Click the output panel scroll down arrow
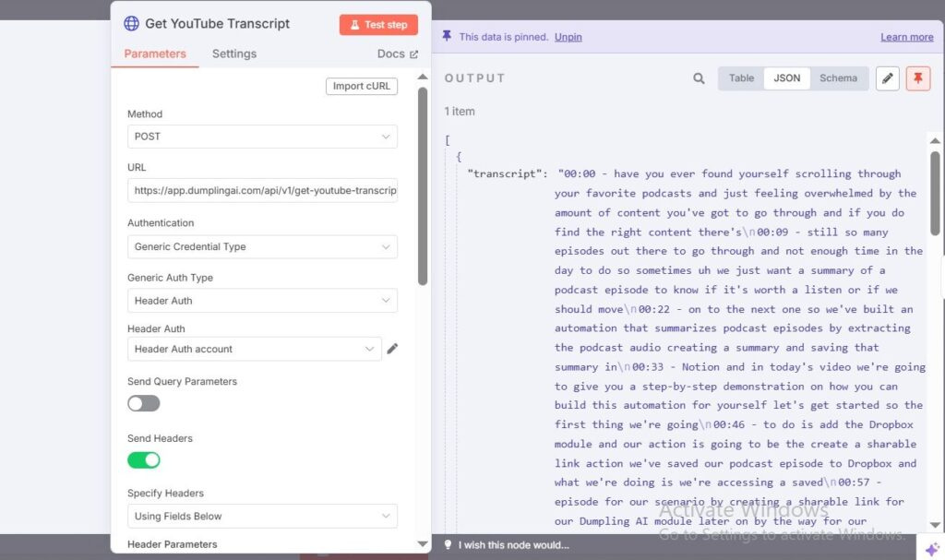 tap(935, 525)
